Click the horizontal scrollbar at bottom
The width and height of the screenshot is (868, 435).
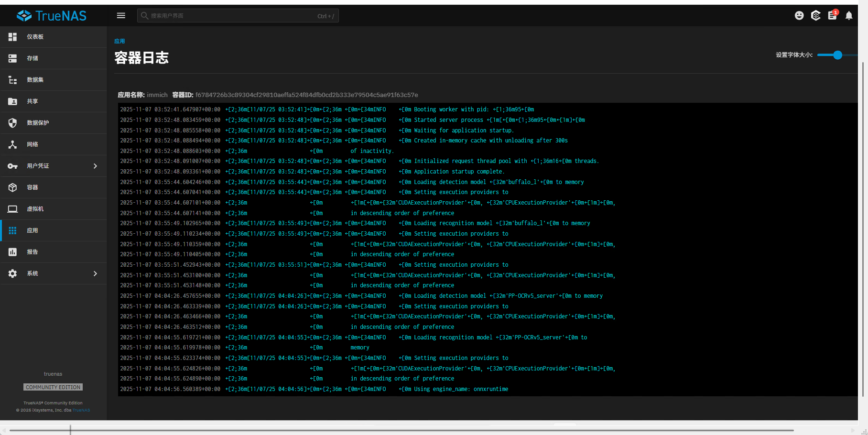[x=401, y=431]
